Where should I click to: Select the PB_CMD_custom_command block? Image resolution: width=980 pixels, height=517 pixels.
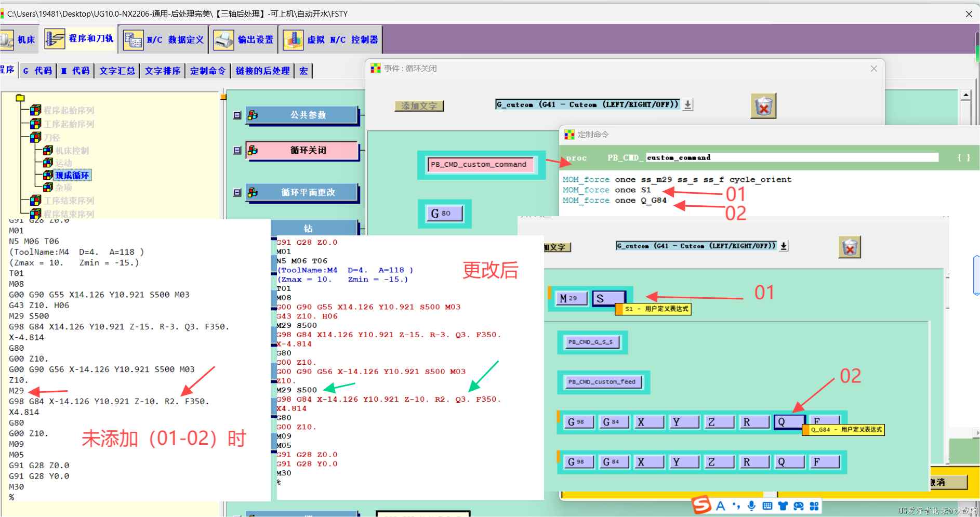pyautogui.click(x=480, y=165)
